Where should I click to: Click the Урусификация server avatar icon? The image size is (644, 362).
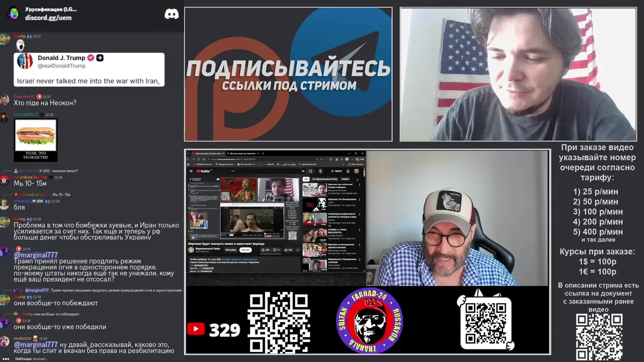point(14,13)
